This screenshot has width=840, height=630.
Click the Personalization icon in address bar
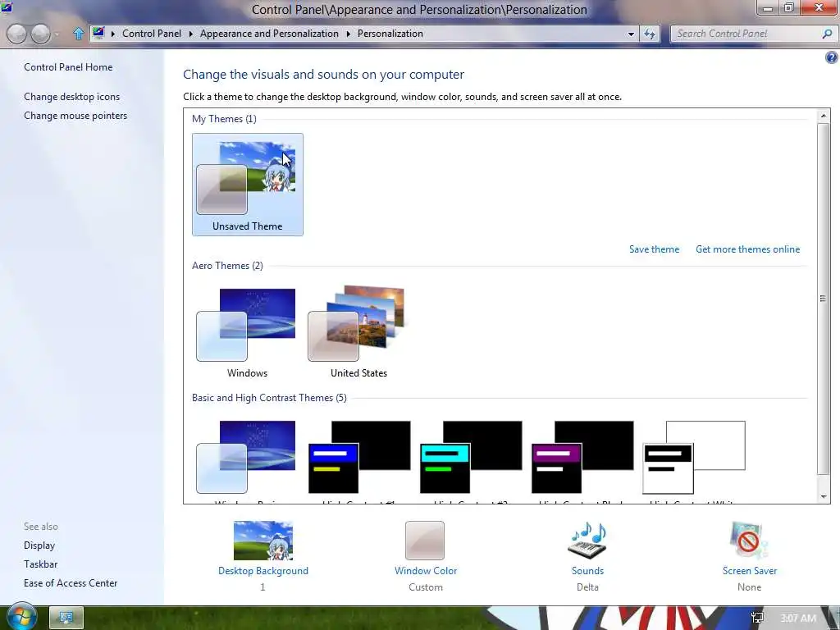pos(98,33)
